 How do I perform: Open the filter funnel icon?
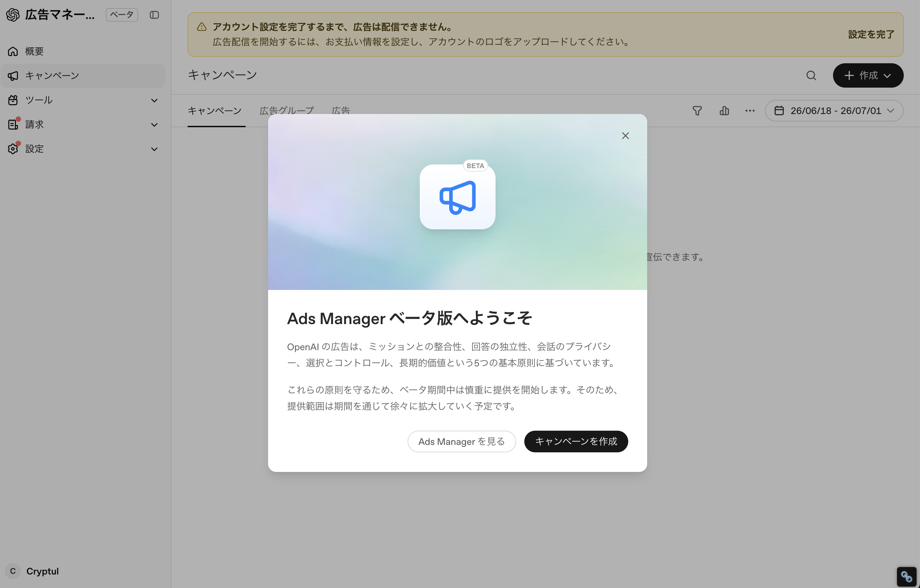697,111
